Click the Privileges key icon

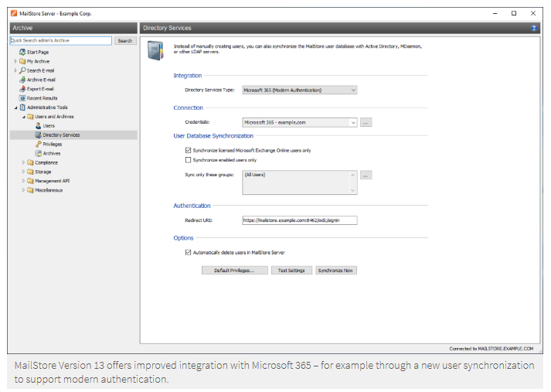pyautogui.click(x=39, y=144)
